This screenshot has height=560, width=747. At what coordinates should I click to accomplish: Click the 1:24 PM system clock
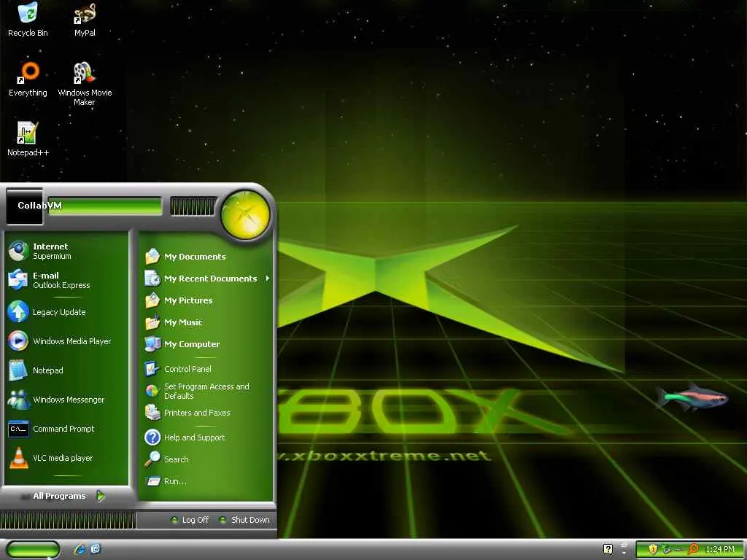[720, 549]
